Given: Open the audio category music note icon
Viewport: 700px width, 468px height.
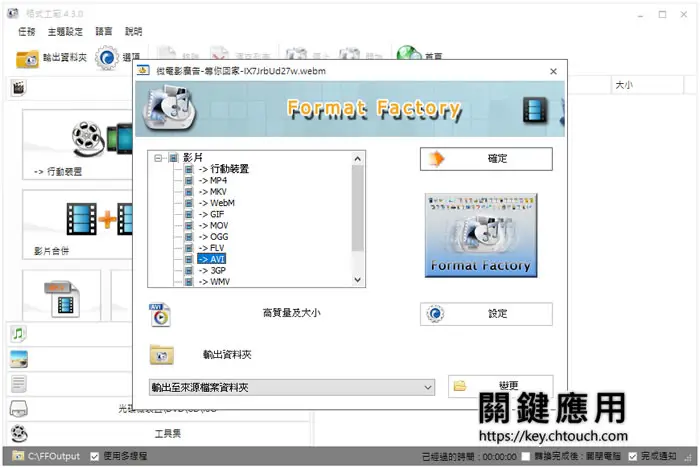Looking at the screenshot, I should coord(18,334).
